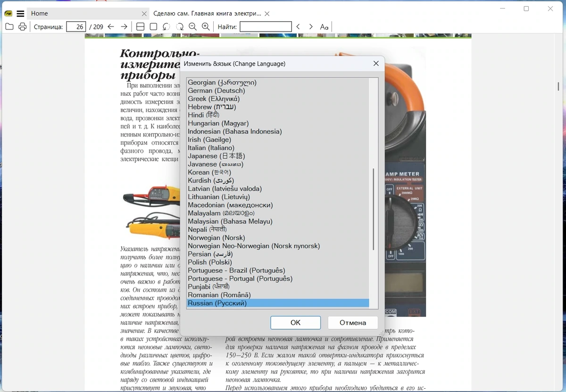
Task: Select Javanese language entry
Action: coord(278,164)
